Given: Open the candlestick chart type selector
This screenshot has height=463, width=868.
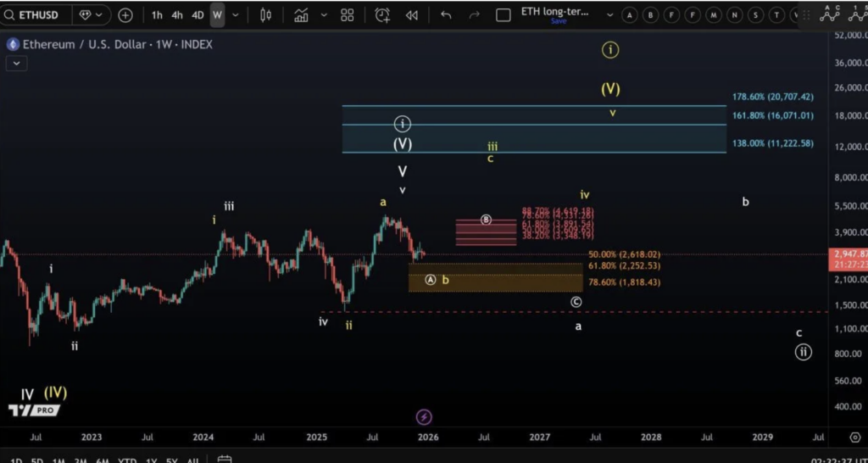Looking at the screenshot, I should 265,15.
